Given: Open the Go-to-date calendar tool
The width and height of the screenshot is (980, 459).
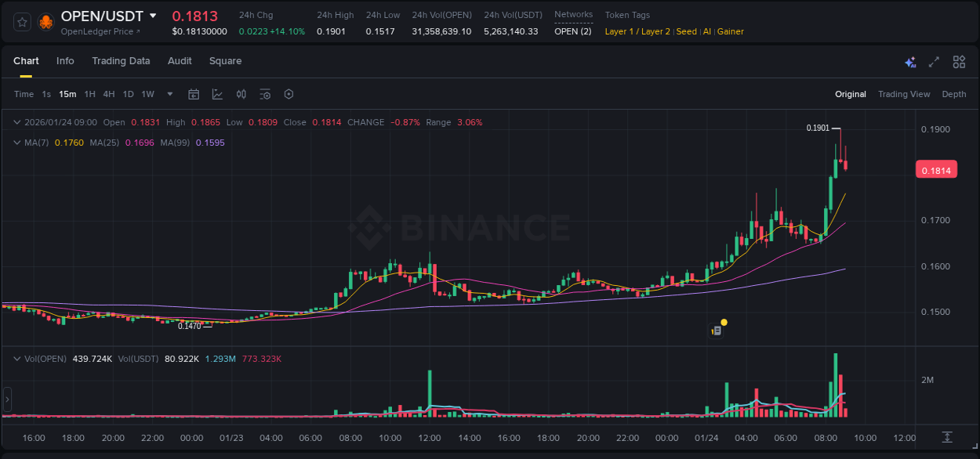Looking at the screenshot, I should (x=194, y=93).
